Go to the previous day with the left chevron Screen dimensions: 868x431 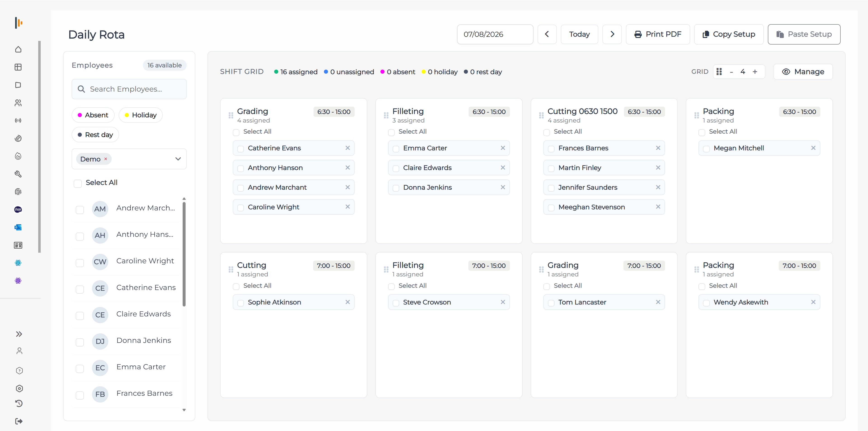coord(547,34)
